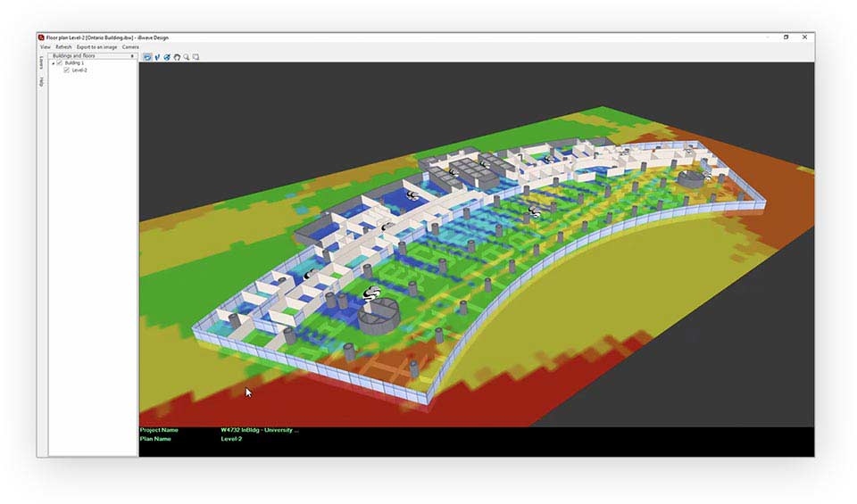Click Refresh in the menu bar
The height and width of the screenshot is (504, 857).
(x=63, y=46)
